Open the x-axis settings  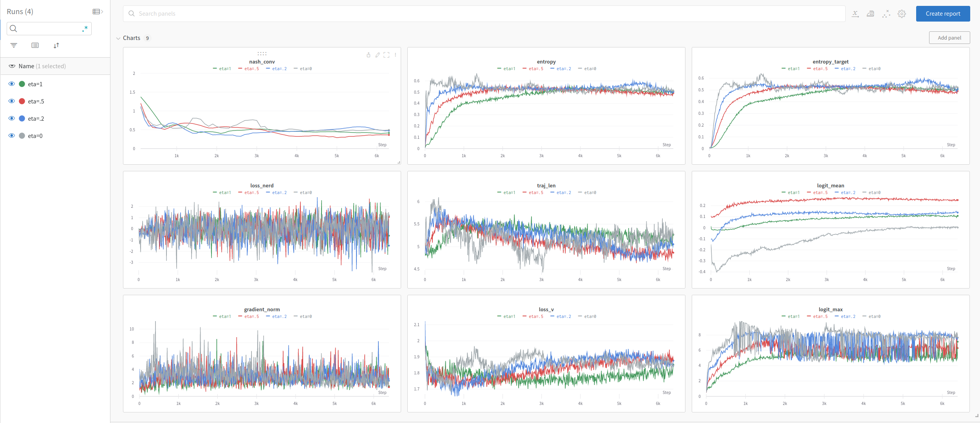coord(855,14)
